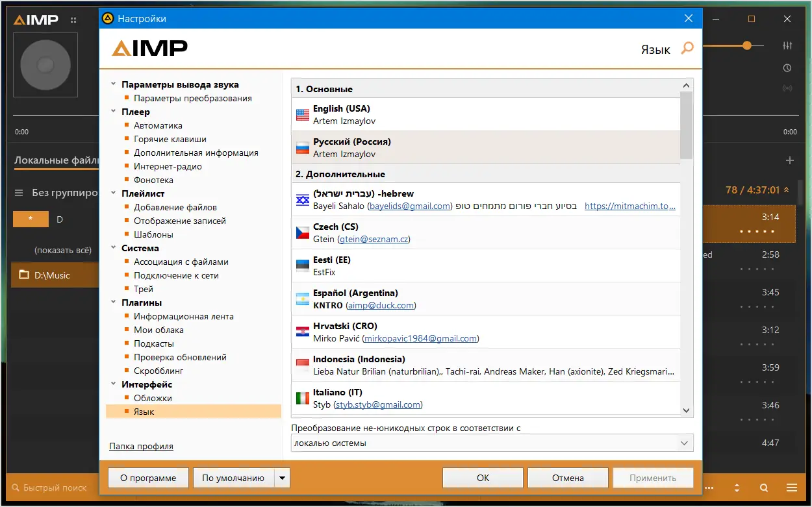Open the Параметры преобразования page
This screenshot has width=812, height=507.
193,98
